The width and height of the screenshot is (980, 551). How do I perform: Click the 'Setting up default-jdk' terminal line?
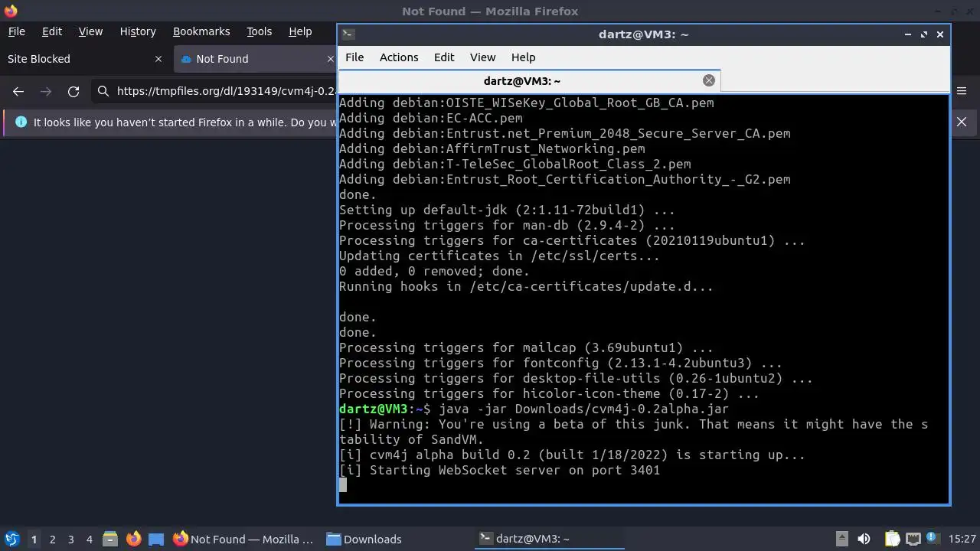click(x=507, y=210)
